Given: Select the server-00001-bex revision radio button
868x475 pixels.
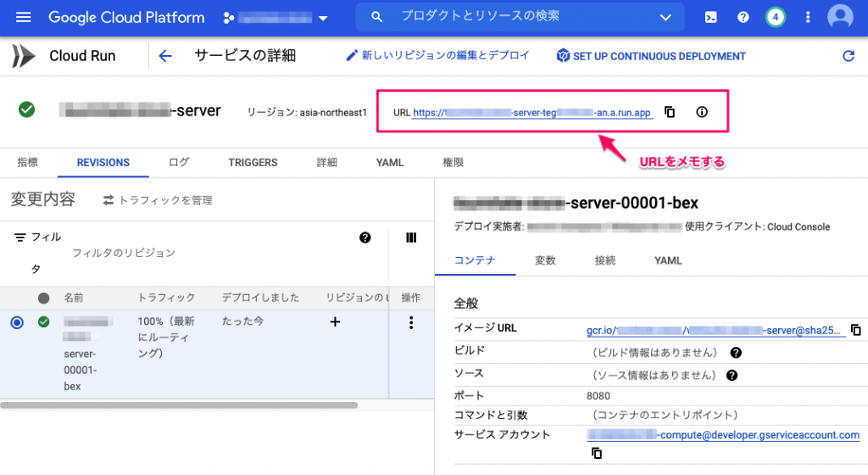Looking at the screenshot, I should click(x=17, y=322).
